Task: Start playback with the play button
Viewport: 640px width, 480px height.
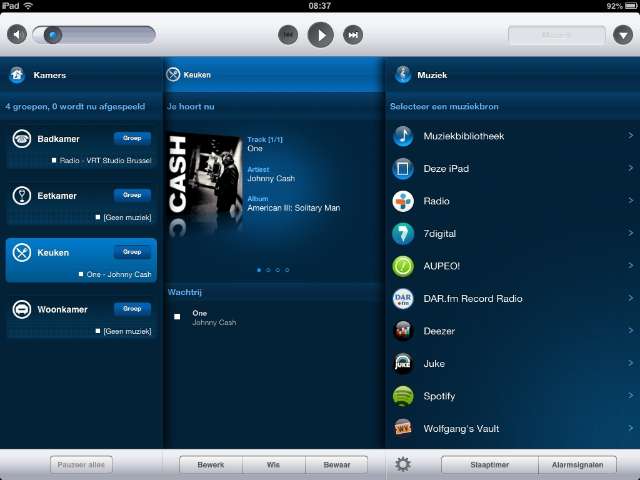Action: tap(320, 35)
